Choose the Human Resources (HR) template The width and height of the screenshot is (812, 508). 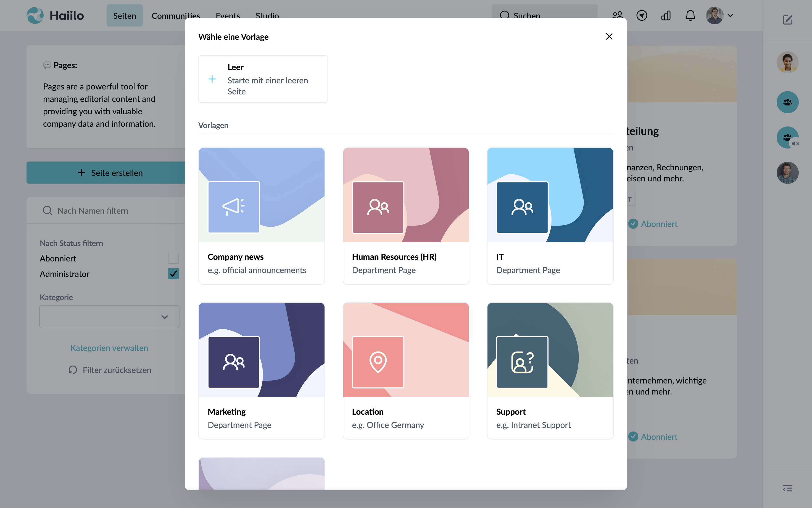[406, 216]
